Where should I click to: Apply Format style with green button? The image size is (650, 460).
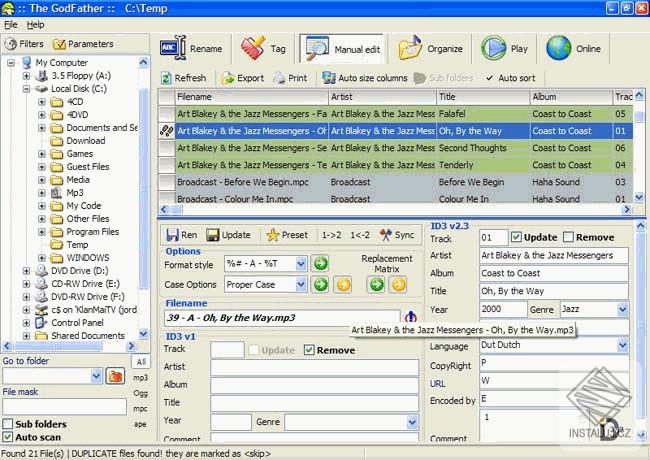pyautogui.click(x=320, y=263)
